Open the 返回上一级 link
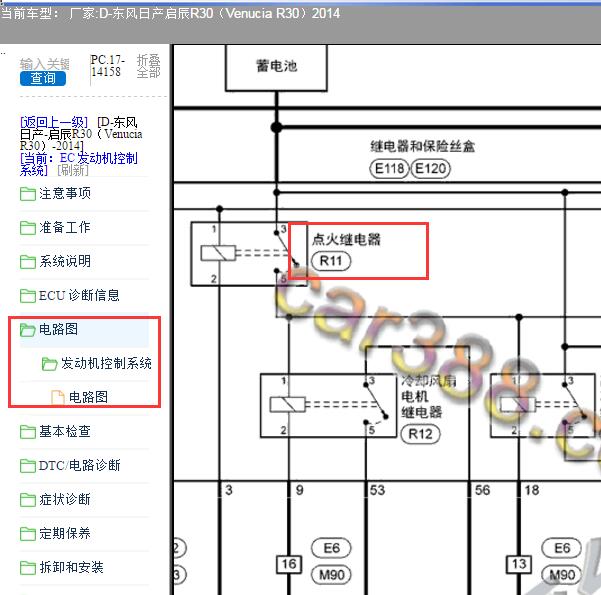601x595 pixels. (54, 123)
